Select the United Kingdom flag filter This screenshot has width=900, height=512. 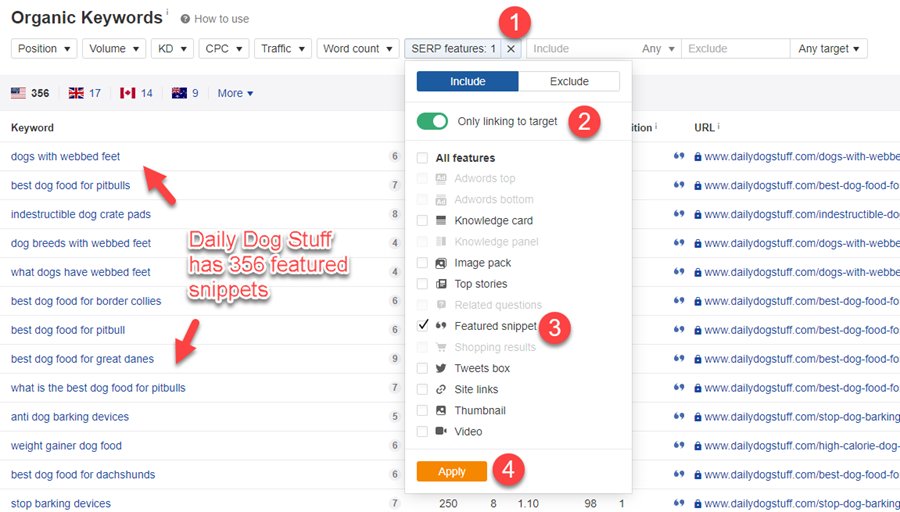[x=76, y=93]
